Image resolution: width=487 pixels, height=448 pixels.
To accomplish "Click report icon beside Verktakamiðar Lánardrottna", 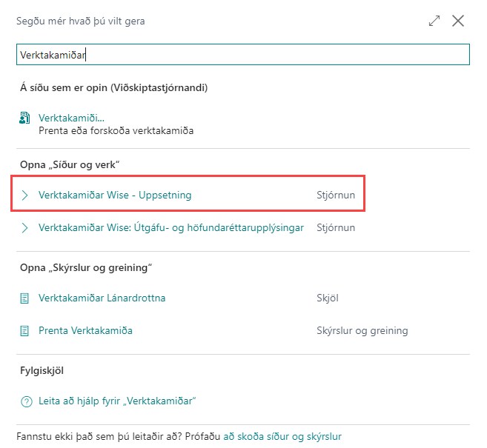I will 25,298.
